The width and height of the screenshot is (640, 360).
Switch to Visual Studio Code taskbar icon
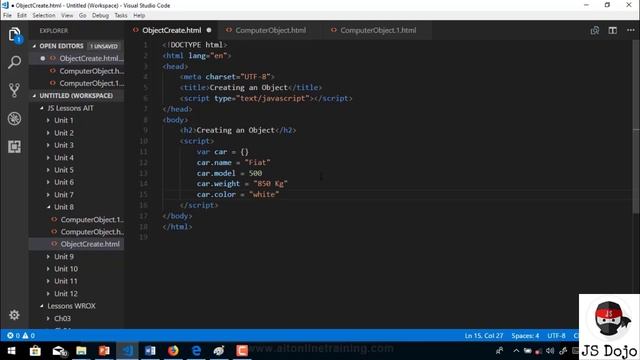(127, 351)
